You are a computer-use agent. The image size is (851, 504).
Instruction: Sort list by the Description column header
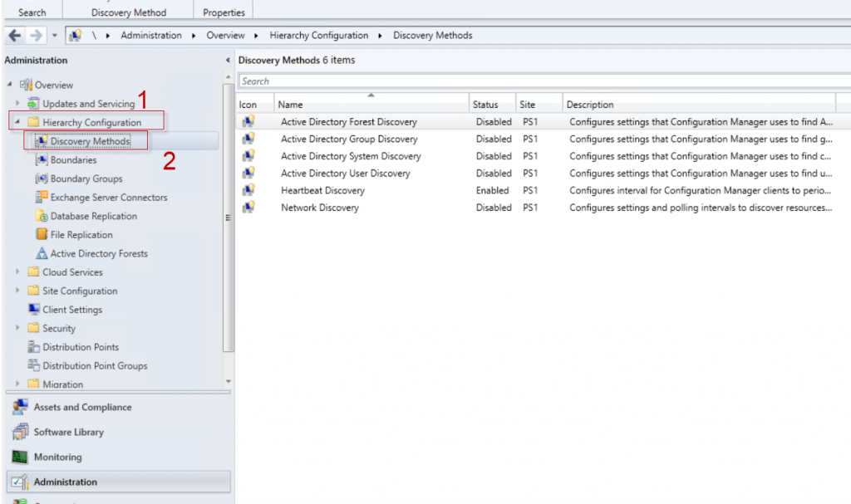tap(700, 104)
